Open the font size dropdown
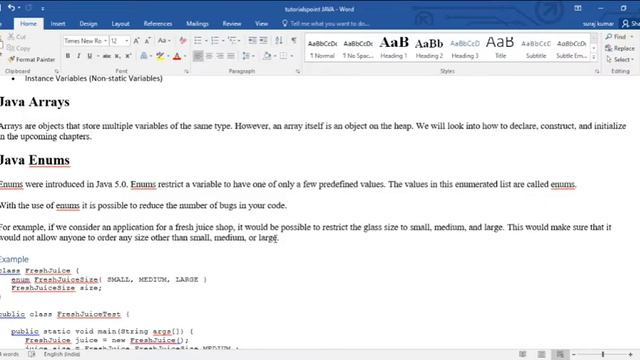 click(x=127, y=41)
